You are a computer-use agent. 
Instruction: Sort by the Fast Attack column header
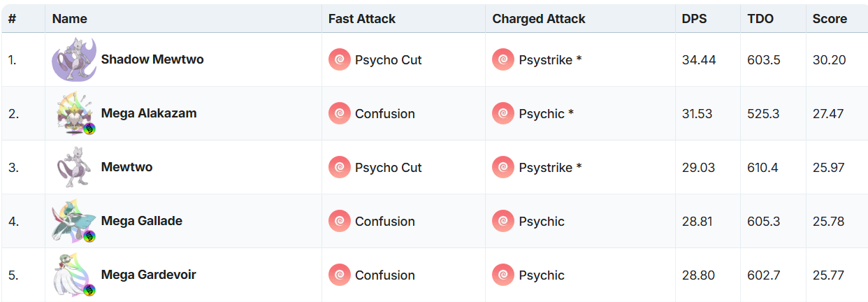click(x=362, y=19)
